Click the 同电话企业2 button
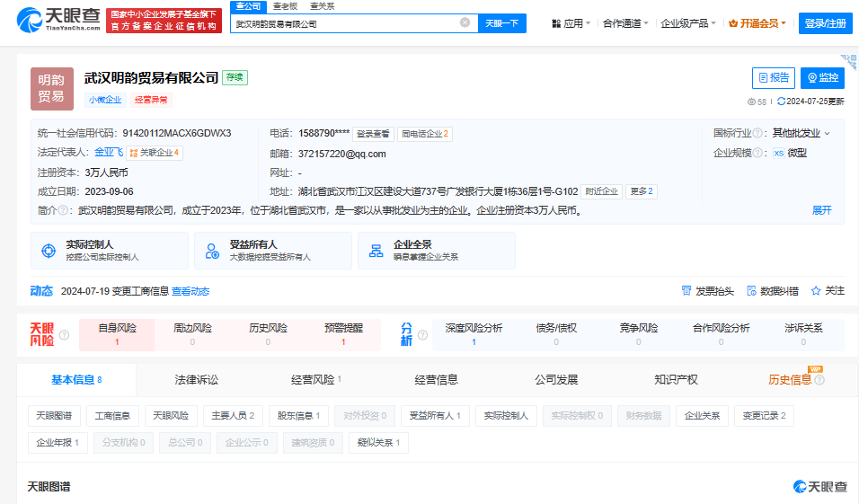 pyautogui.click(x=425, y=134)
